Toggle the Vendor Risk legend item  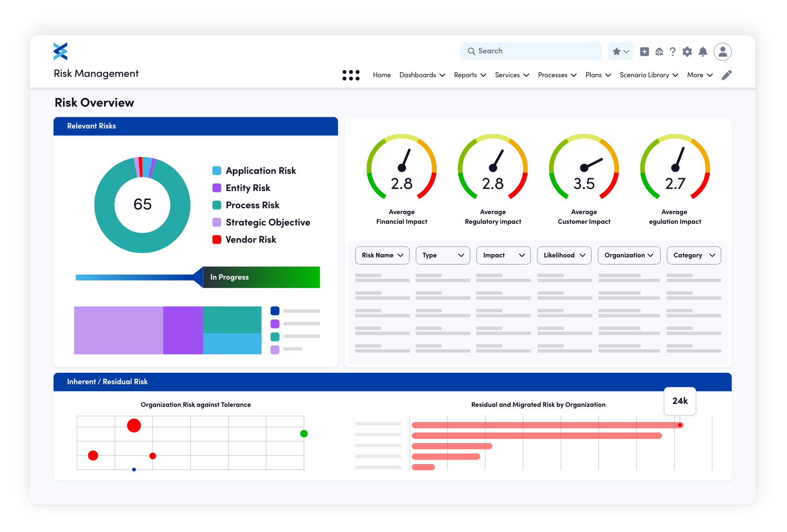pyautogui.click(x=244, y=239)
